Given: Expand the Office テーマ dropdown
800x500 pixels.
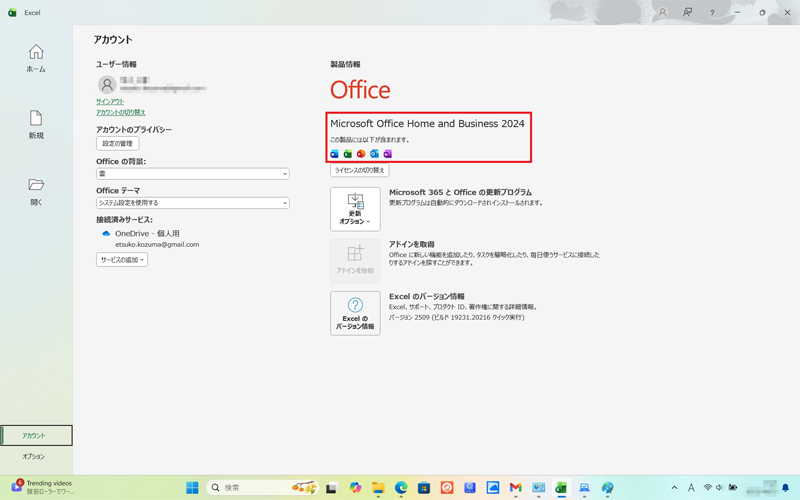Looking at the screenshot, I should (x=192, y=203).
